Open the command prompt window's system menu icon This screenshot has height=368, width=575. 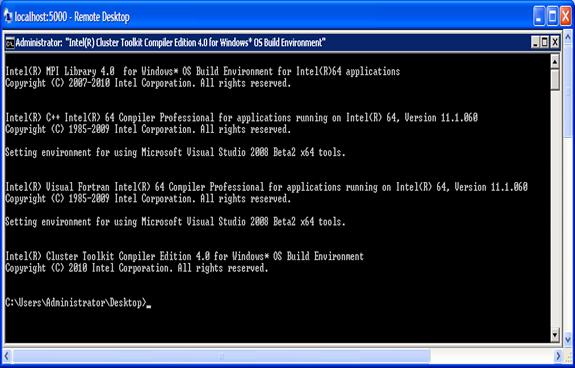click(10, 43)
